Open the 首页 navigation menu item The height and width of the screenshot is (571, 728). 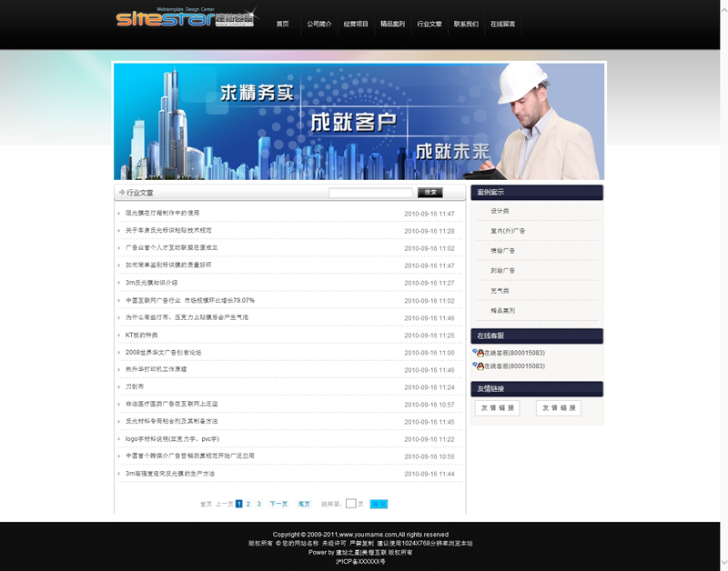pos(283,25)
